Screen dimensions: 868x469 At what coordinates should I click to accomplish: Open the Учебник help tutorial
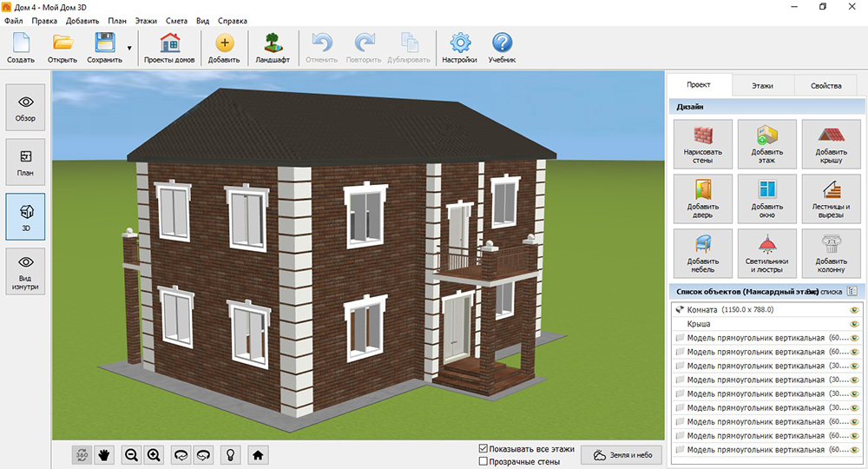[502, 48]
